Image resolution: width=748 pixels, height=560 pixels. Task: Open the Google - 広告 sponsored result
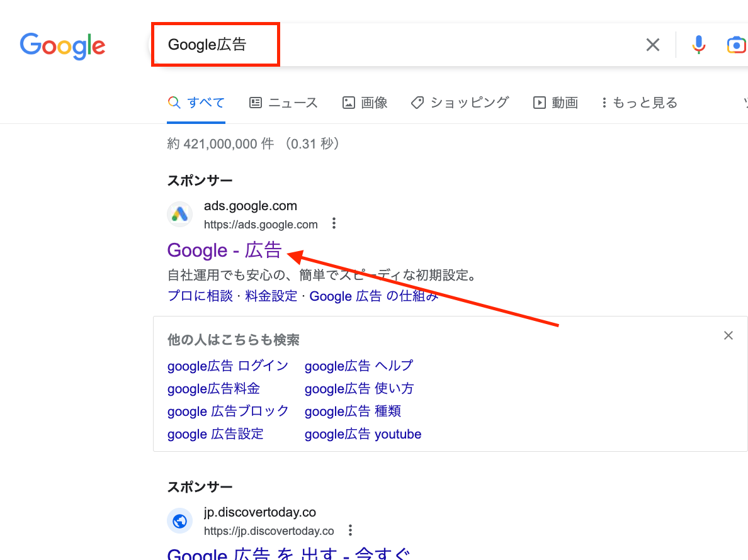224,250
